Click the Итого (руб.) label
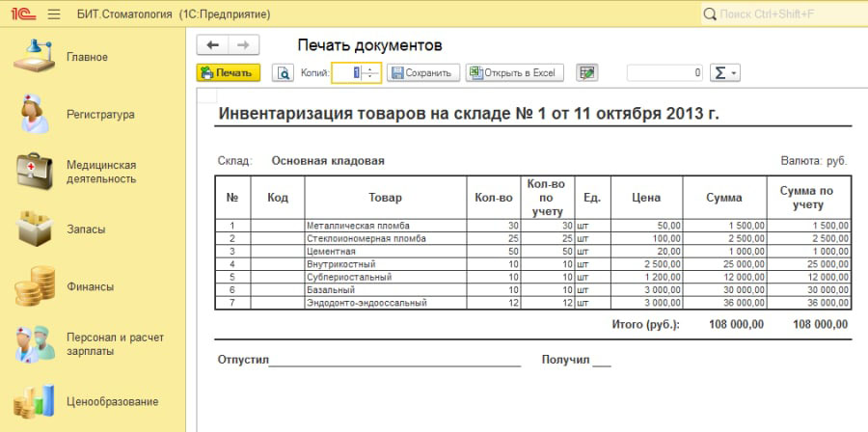 click(x=645, y=325)
